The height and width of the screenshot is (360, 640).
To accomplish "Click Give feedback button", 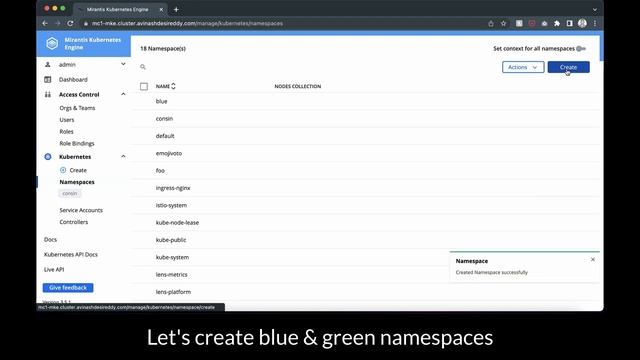I will 68,288.
